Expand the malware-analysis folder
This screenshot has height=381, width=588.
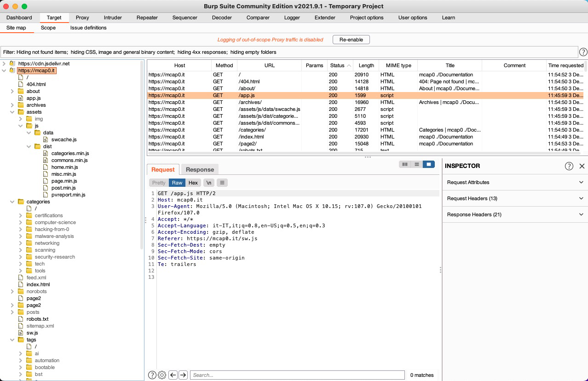(21, 236)
